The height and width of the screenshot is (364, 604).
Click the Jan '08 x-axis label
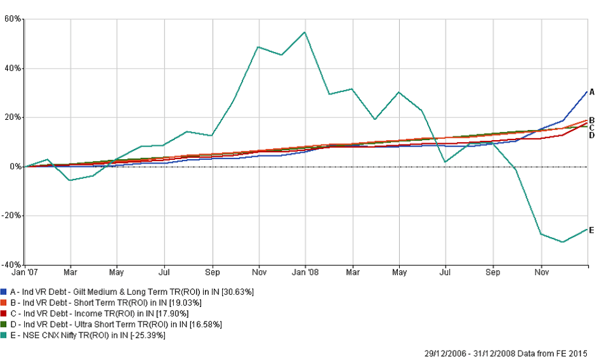pyautogui.click(x=305, y=272)
